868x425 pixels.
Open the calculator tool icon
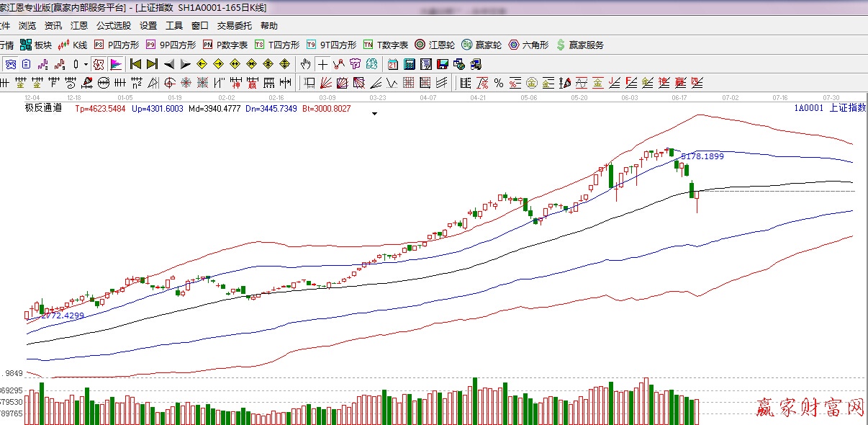[x=409, y=64]
